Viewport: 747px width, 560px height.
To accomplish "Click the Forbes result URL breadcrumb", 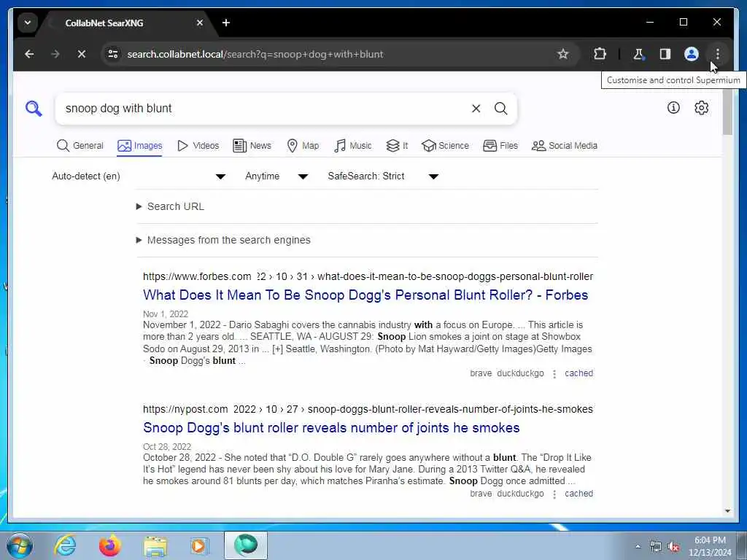I will [x=368, y=276].
